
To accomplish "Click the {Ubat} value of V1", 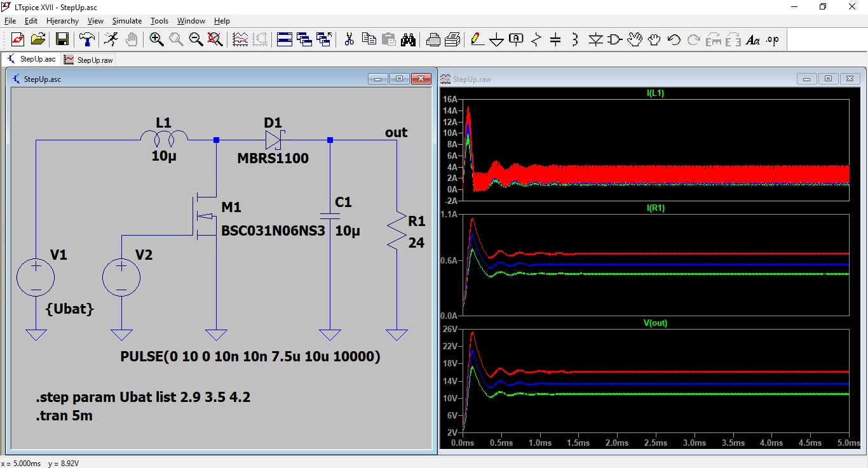I will pyautogui.click(x=70, y=309).
